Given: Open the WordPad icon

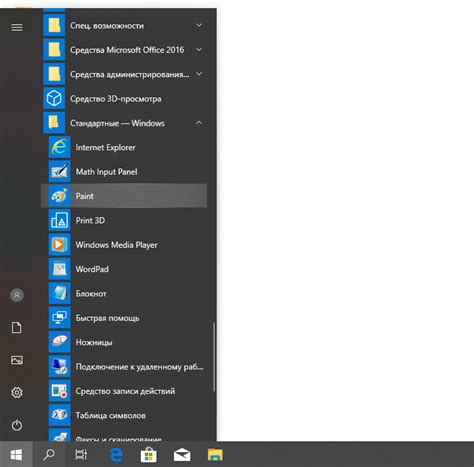Looking at the screenshot, I should tap(59, 269).
